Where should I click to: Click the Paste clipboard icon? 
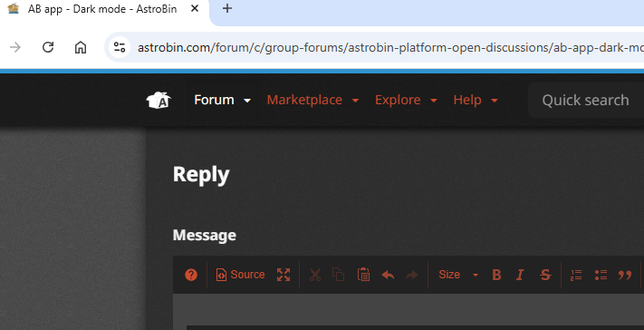[363, 275]
